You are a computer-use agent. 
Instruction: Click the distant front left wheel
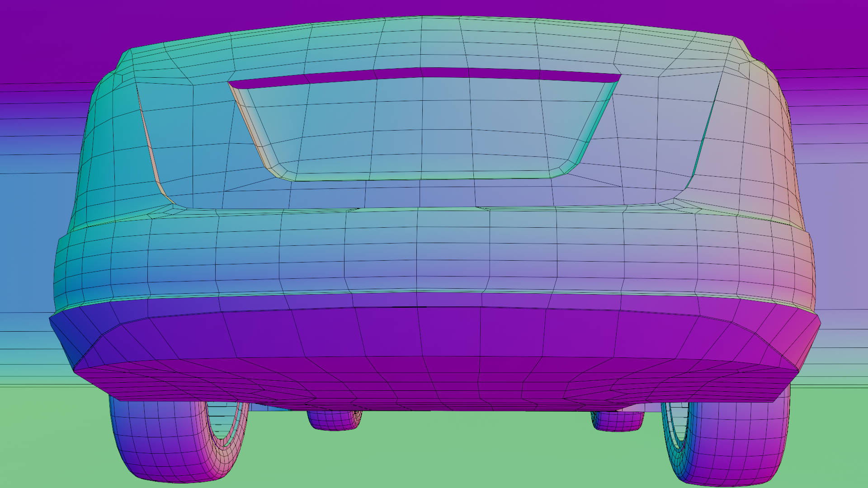point(334,420)
